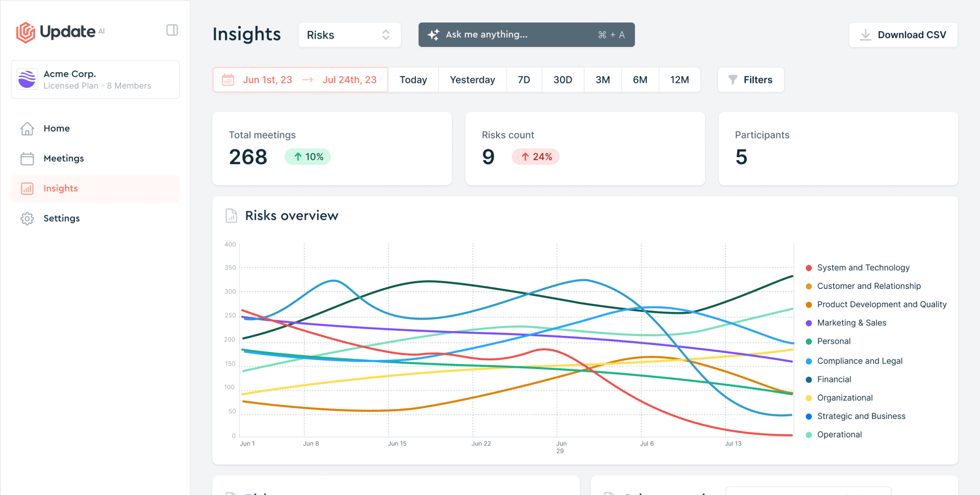Switch to the 12M time range

[x=679, y=80]
